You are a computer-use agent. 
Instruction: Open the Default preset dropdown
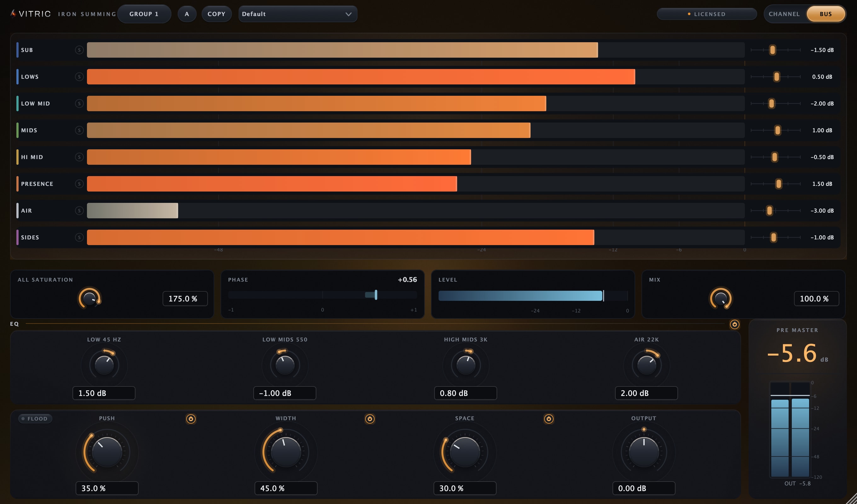[x=297, y=14]
